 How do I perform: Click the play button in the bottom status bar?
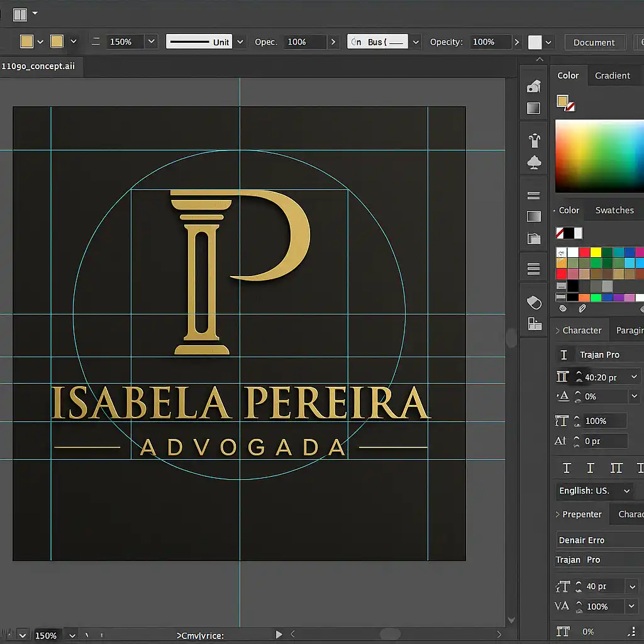[279, 635]
